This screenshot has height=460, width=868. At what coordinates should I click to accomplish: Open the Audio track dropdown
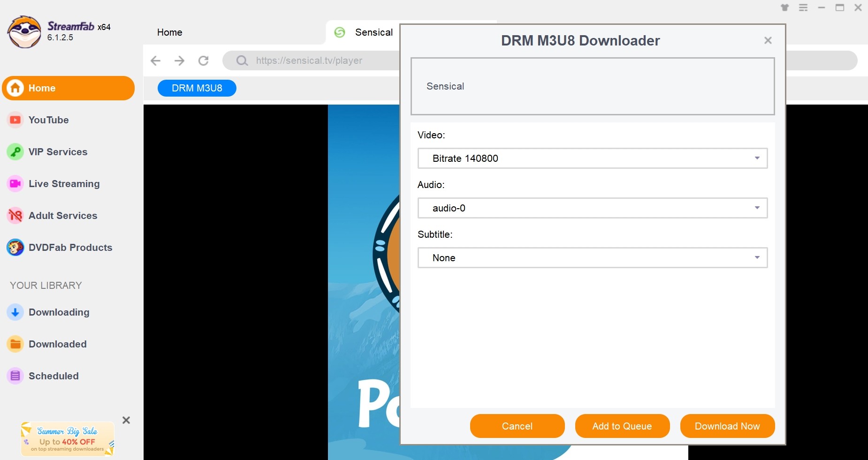coord(593,208)
